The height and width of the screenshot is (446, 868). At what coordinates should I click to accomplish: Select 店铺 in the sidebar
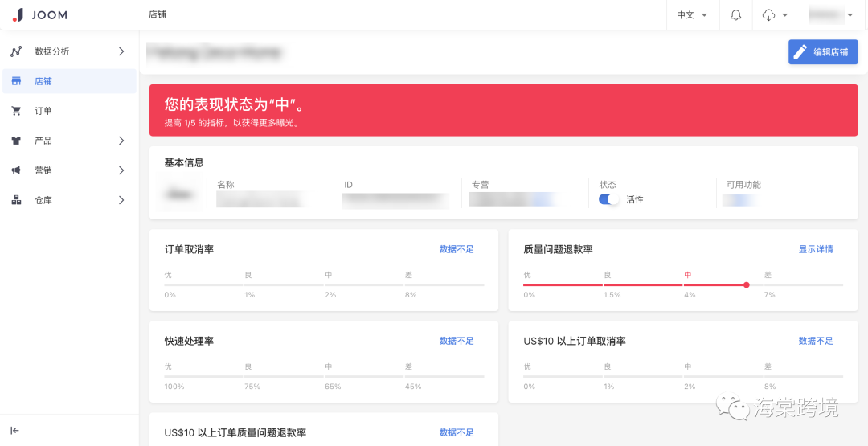(x=69, y=81)
